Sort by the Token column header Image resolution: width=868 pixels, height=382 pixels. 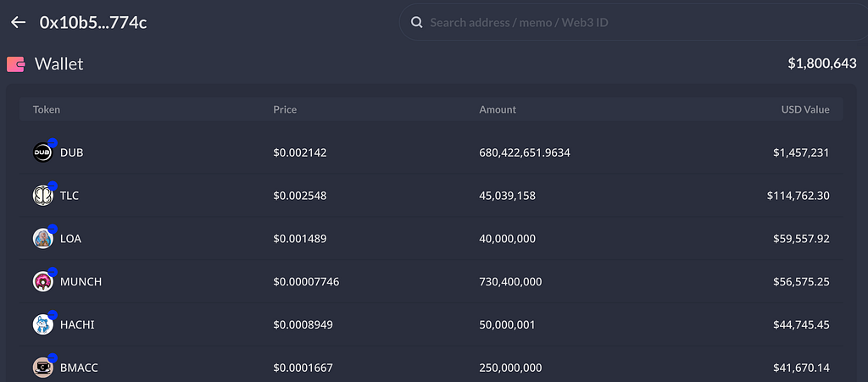(x=47, y=109)
